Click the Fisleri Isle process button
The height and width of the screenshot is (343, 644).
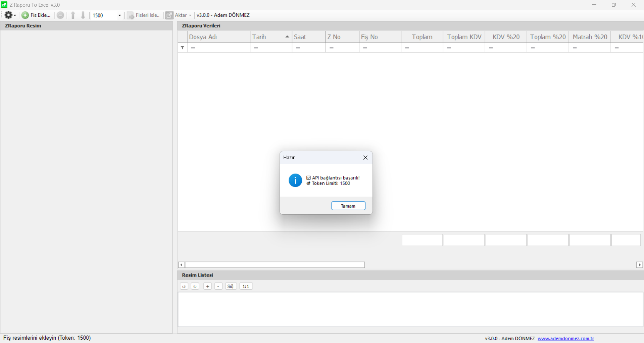click(144, 15)
